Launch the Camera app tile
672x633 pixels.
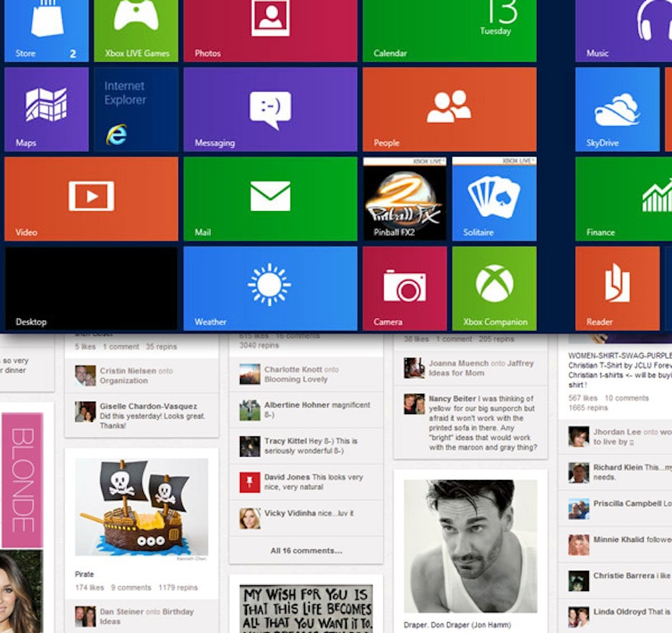(404, 288)
